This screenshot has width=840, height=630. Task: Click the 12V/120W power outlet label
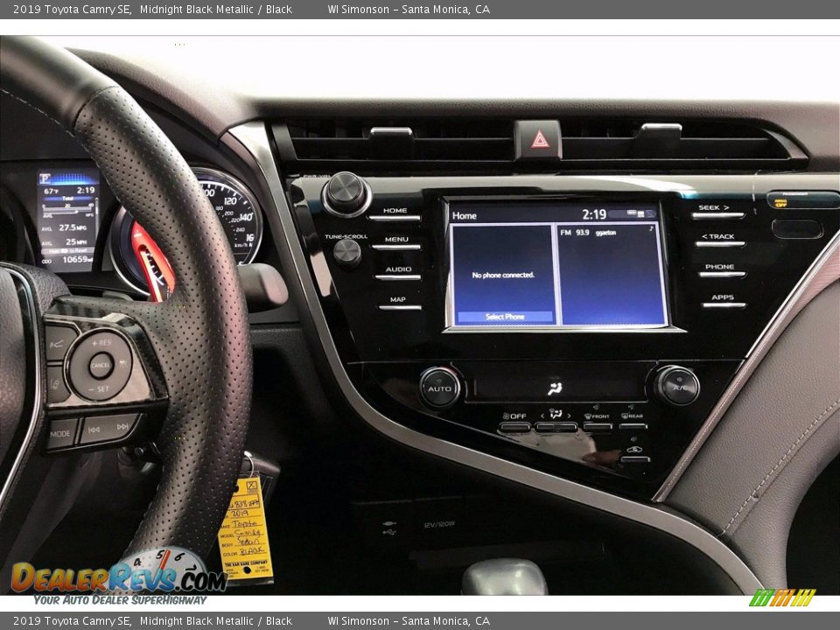tap(438, 524)
